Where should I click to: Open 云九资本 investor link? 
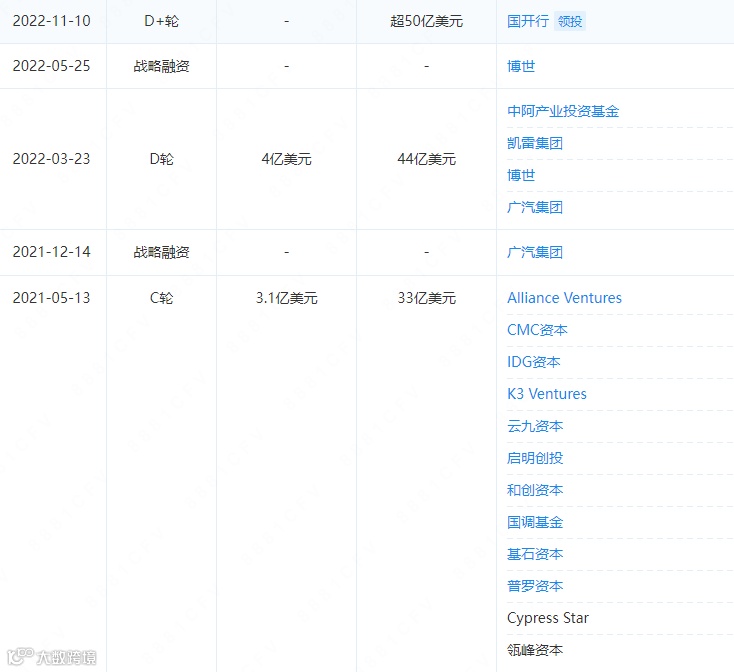point(535,426)
